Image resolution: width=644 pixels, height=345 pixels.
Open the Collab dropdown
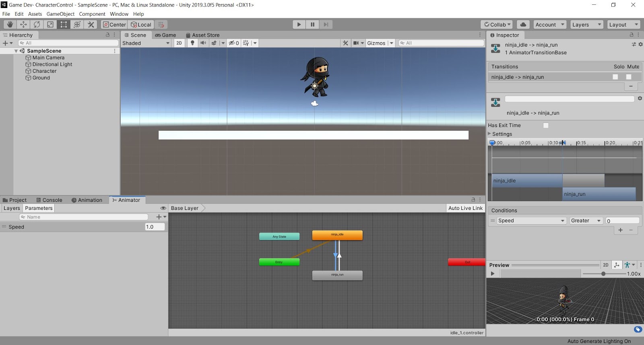coord(497,25)
